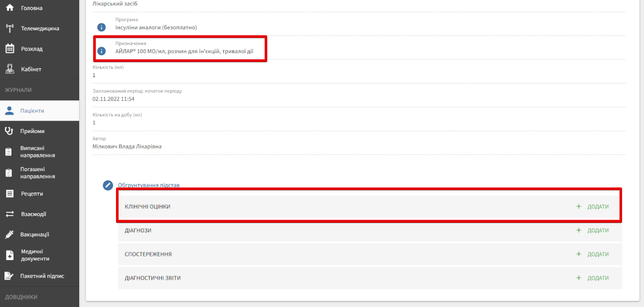This screenshot has width=644, height=307.
Task: Open the Рецепти list icon
Action: [x=9, y=193]
